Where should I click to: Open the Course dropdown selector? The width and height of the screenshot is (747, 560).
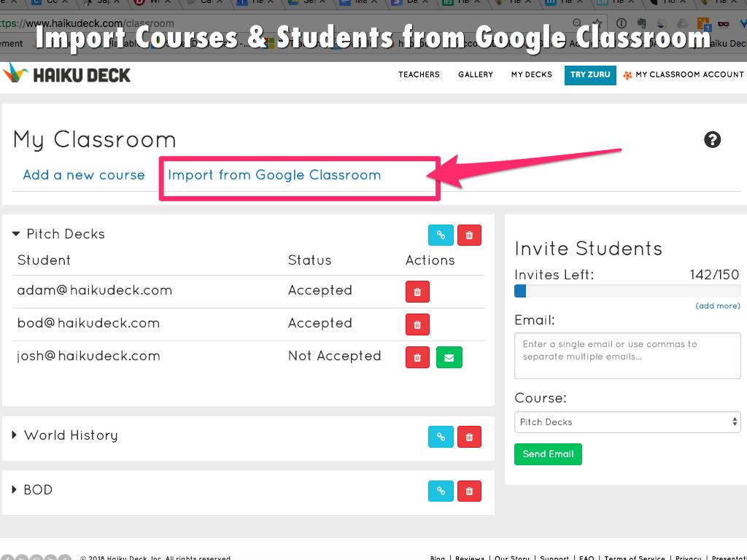point(627,422)
